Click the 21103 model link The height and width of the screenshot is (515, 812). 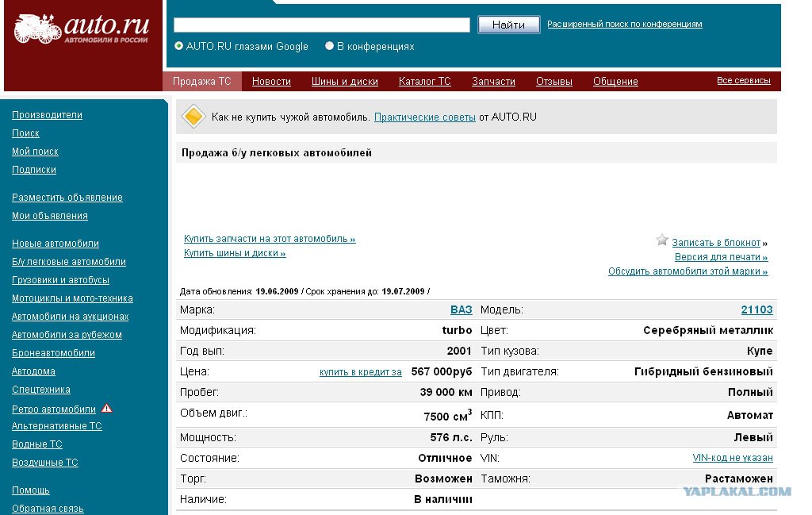(756, 309)
